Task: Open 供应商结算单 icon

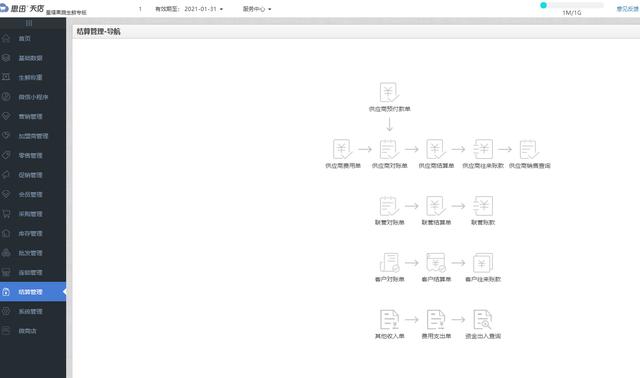Action: coord(436,149)
